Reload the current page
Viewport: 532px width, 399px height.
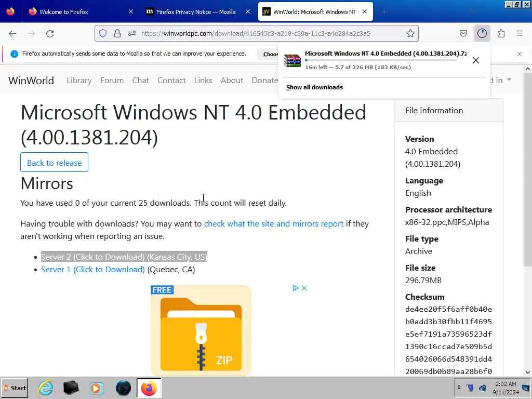pyautogui.click(x=50, y=34)
